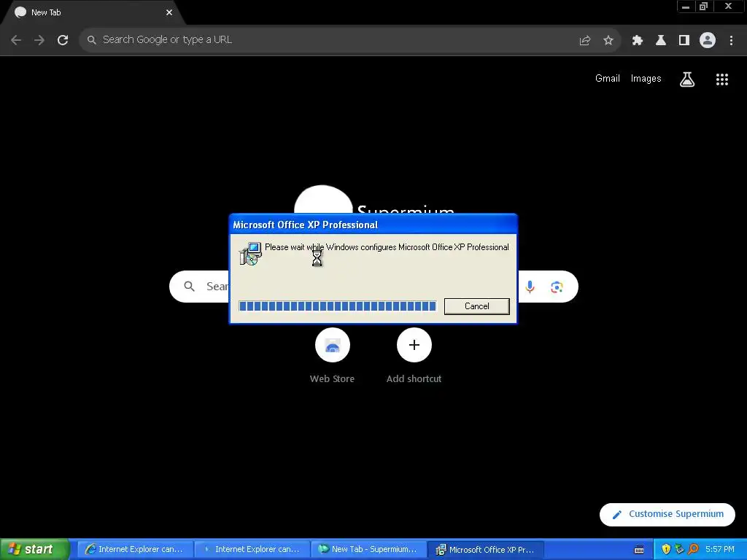Open the flask experiments icon in toolbar

pos(660,41)
